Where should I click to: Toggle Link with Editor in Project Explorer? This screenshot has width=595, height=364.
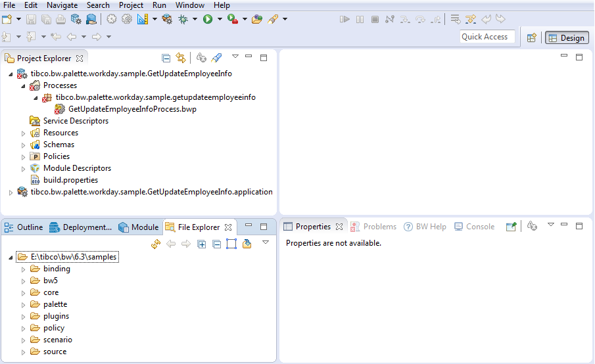coord(181,58)
